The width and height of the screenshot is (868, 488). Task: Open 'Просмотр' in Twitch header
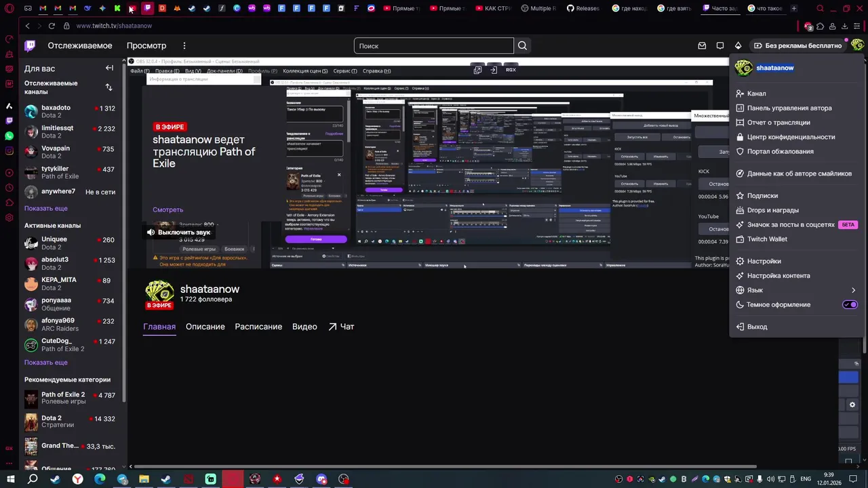point(146,45)
